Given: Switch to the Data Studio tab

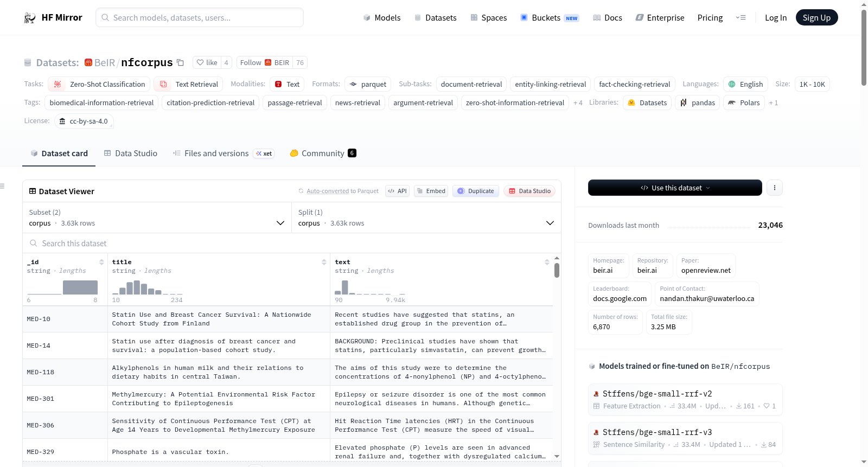Looking at the screenshot, I should pyautogui.click(x=131, y=153).
